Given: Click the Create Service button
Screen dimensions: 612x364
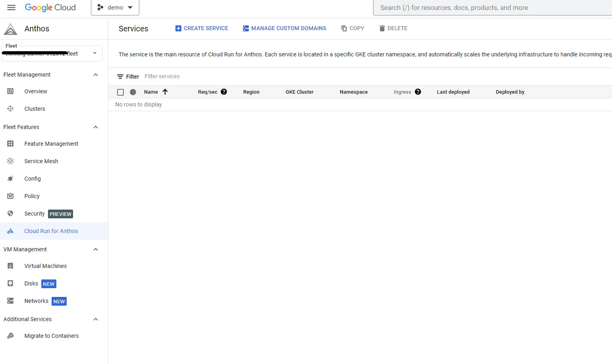Looking at the screenshot, I should point(202,28).
